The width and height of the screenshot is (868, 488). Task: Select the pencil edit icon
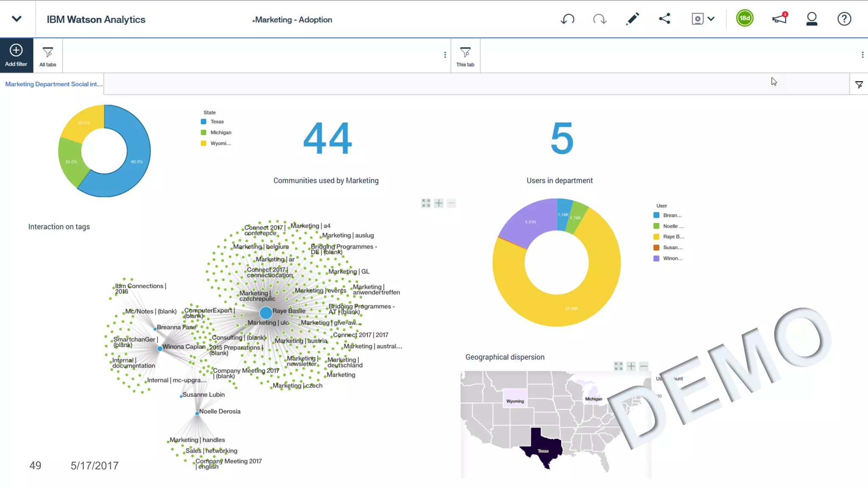click(632, 19)
